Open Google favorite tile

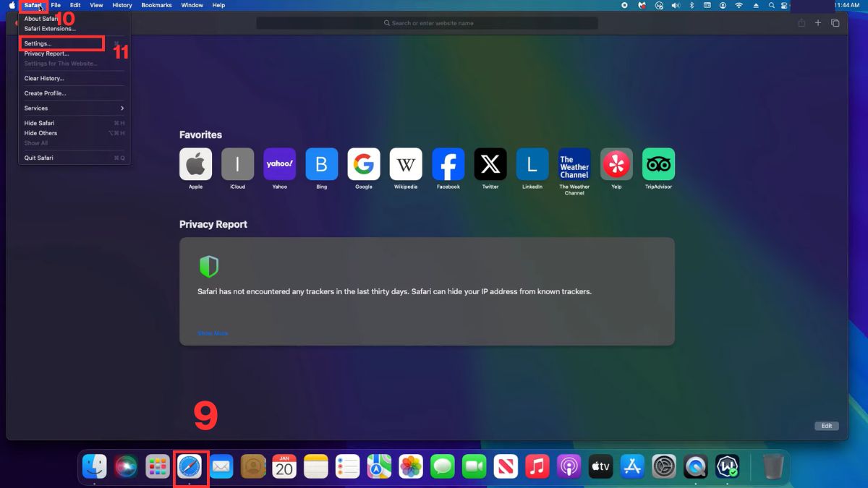[364, 164]
